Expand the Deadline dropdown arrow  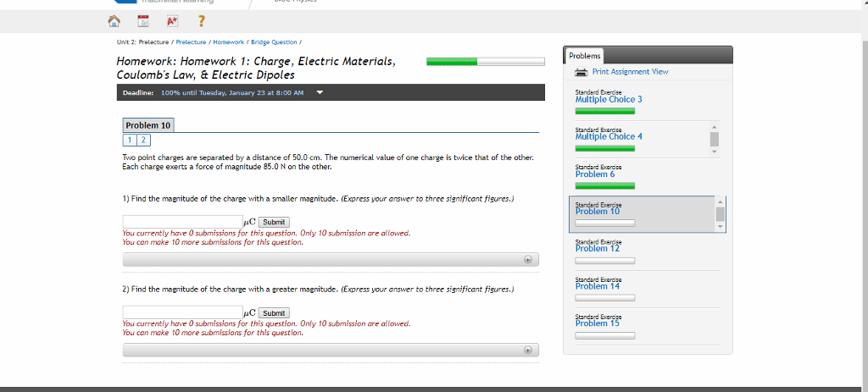[319, 93]
